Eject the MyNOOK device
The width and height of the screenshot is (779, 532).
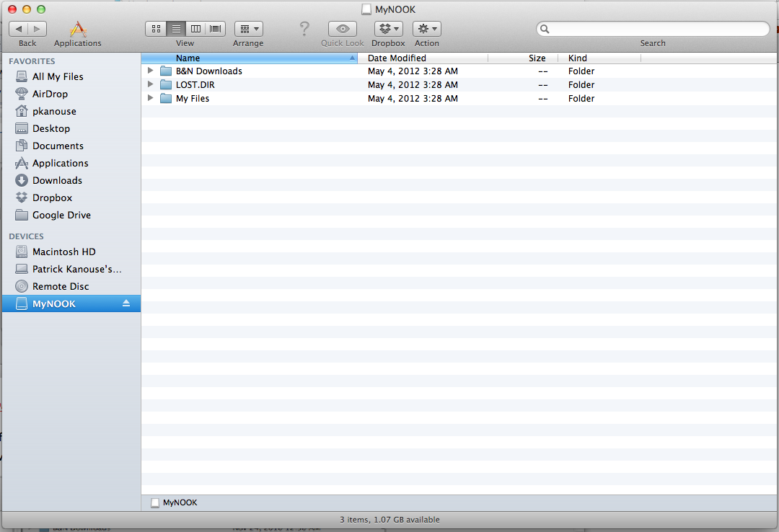(126, 303)
